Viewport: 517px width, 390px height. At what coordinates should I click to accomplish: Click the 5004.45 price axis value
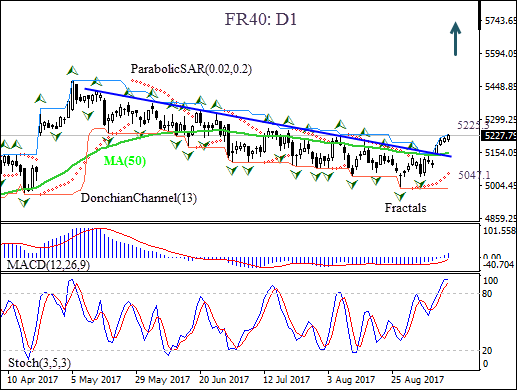coord(501,185)
